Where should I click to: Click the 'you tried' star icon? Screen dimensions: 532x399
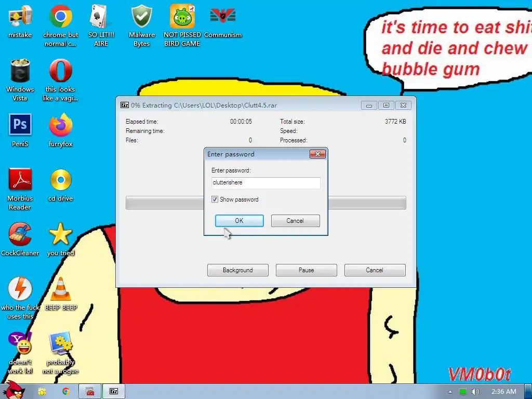(60, 239)
